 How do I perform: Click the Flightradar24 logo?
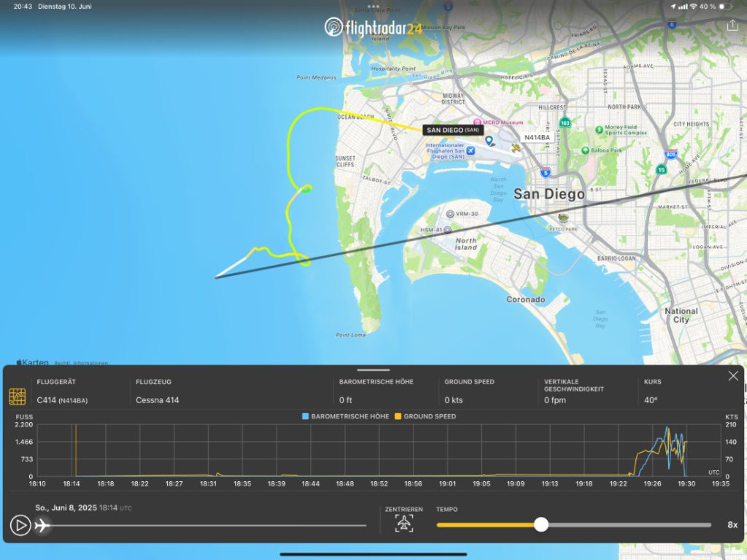pyautogui.click(x=373, y=28)
